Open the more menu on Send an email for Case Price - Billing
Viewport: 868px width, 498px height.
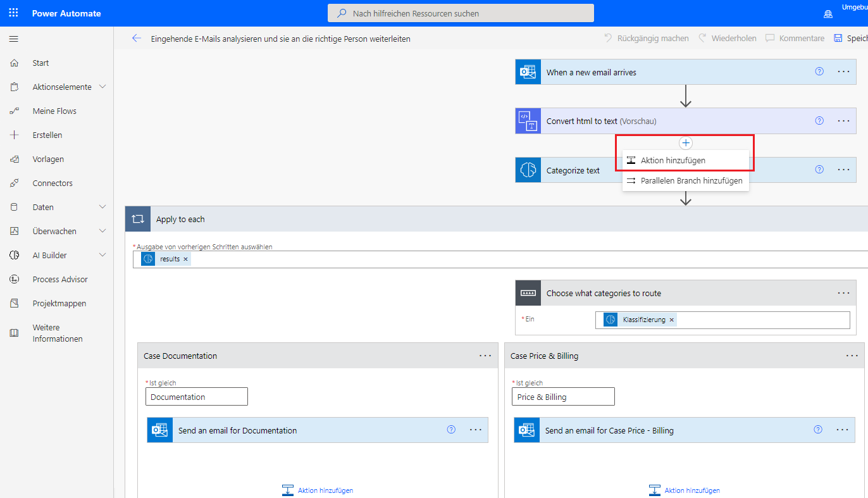[x=842, y=429]
